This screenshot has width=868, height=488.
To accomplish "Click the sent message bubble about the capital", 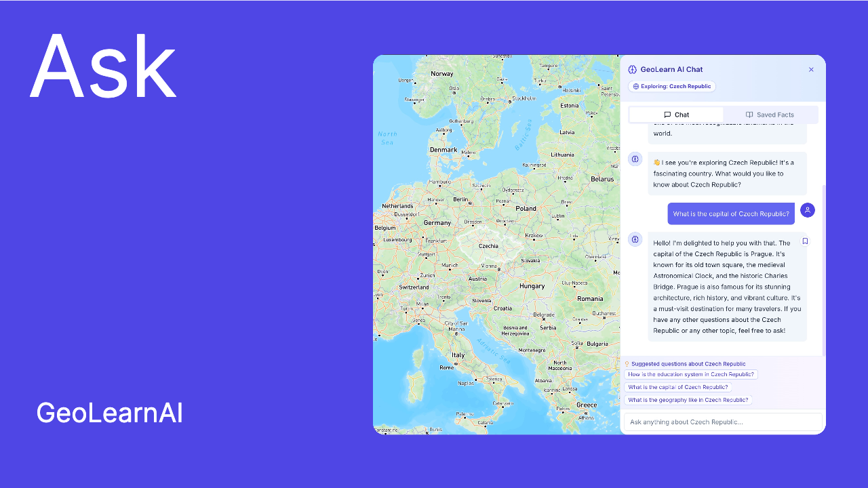I will [x=731, y=213].
